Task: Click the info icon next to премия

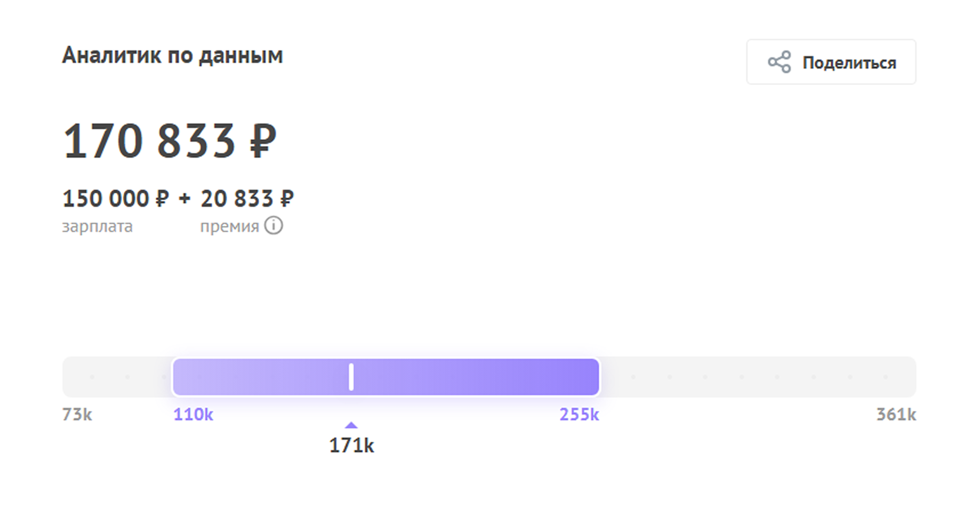Action: pos(273,225)
